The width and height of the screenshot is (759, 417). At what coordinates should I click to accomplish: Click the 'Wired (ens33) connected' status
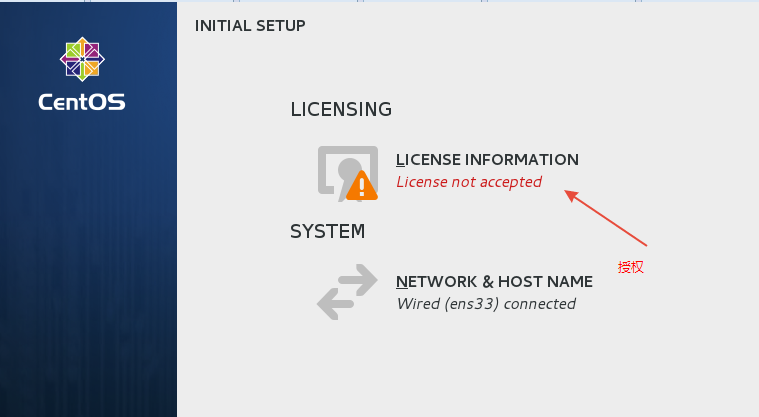pyautogui.click(x=486, y=304)
